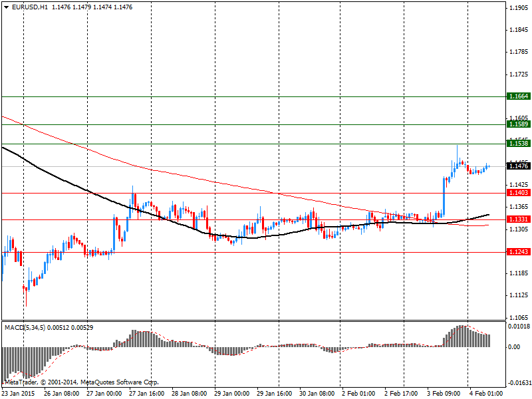Select the 1.1538 green price level label

tap(519, 144)
